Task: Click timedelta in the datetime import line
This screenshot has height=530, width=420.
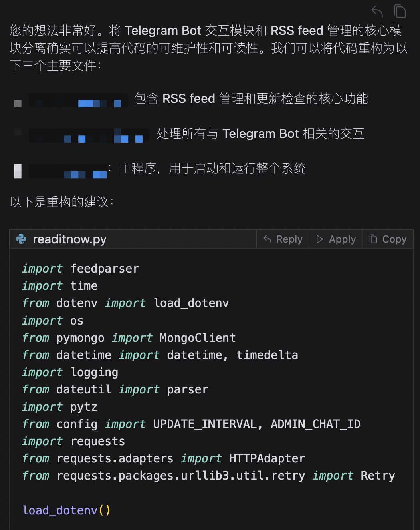Action: pos(267,355)
